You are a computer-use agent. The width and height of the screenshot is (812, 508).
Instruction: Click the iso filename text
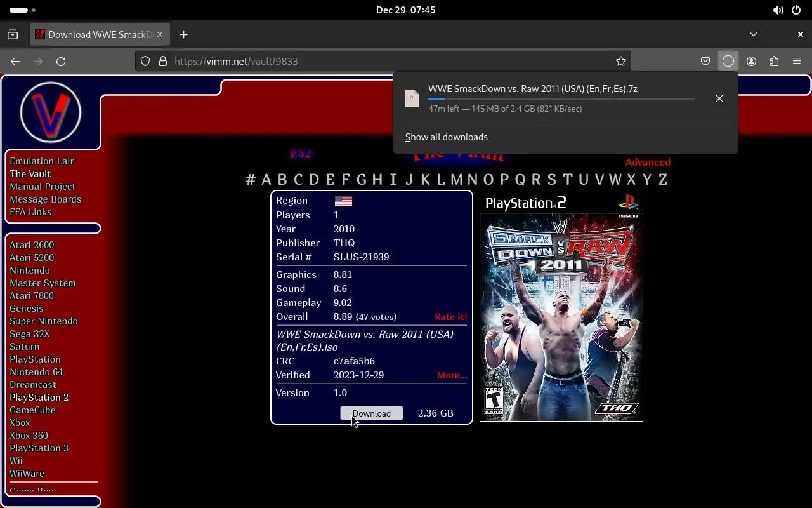365,341
